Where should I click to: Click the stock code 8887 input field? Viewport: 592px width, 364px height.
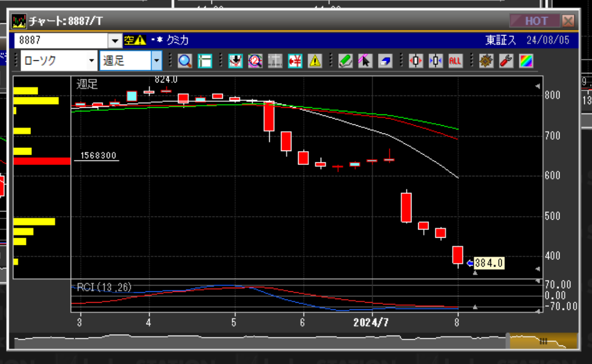coord(61,40)
